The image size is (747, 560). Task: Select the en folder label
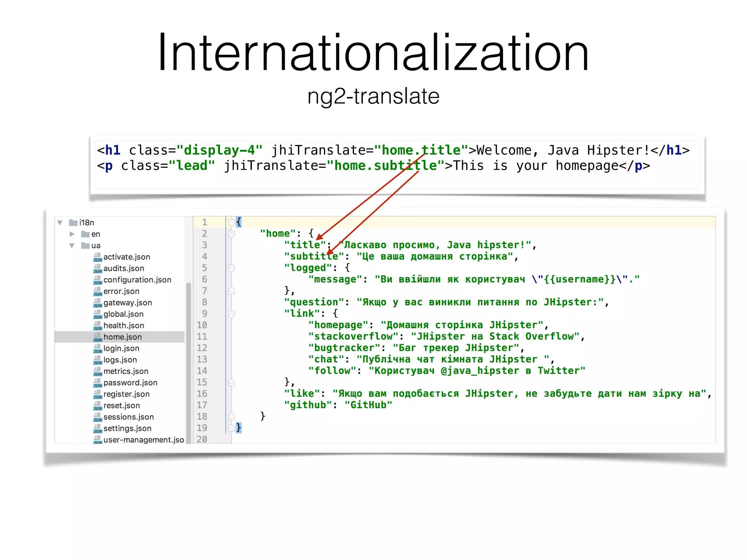click(96, 234)
